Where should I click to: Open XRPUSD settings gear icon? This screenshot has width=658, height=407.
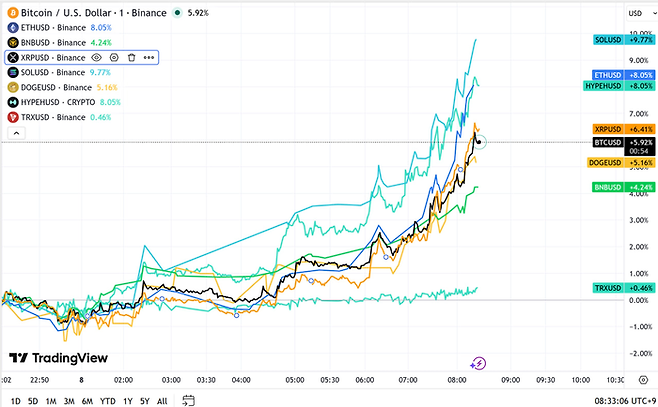click(x=114, y=58)
